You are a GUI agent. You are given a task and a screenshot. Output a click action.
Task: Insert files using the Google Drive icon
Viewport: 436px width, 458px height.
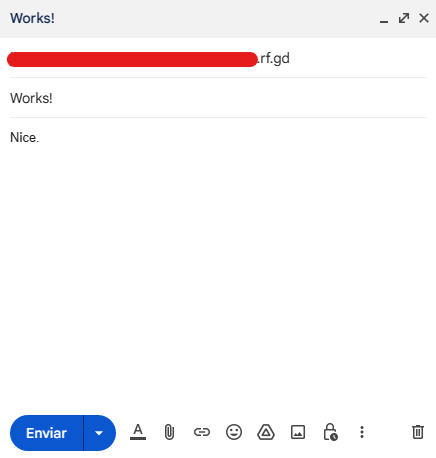click(266, 432)
